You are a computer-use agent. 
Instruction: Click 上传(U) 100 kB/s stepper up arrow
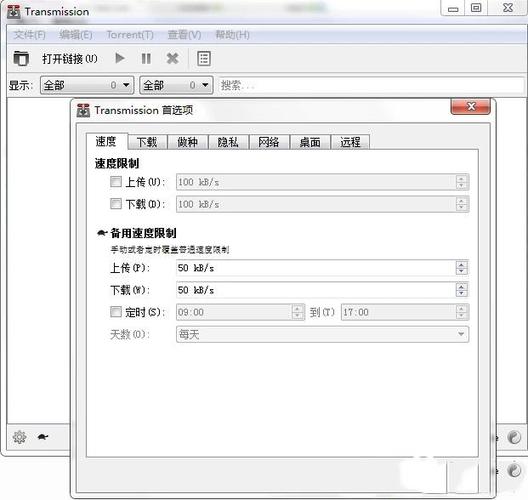click(x=461, y=178)
